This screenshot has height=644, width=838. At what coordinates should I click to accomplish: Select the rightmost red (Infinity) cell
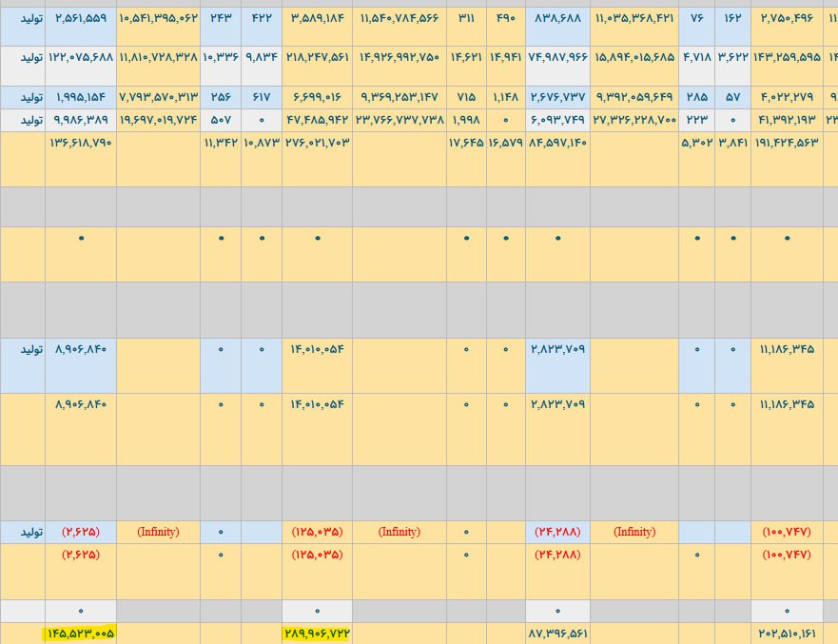point(633,532)
